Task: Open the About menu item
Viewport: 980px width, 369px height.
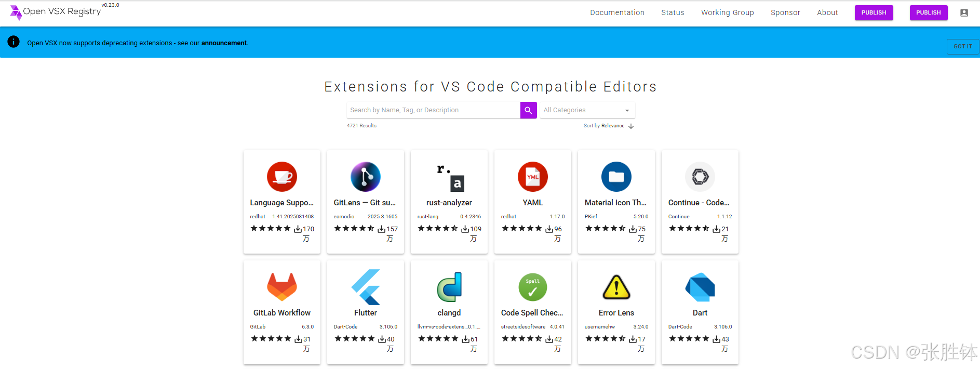Action: click(827, 12)
